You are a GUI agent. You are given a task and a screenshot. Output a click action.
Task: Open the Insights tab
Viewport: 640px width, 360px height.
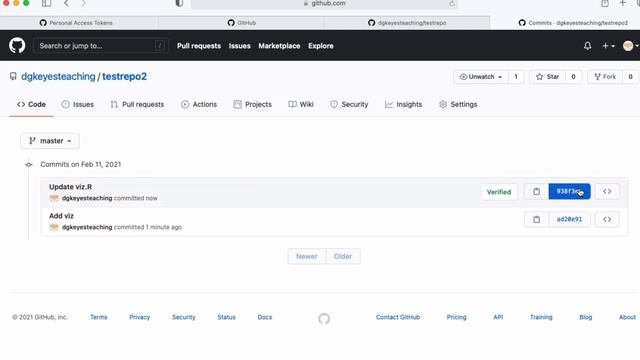403,104
